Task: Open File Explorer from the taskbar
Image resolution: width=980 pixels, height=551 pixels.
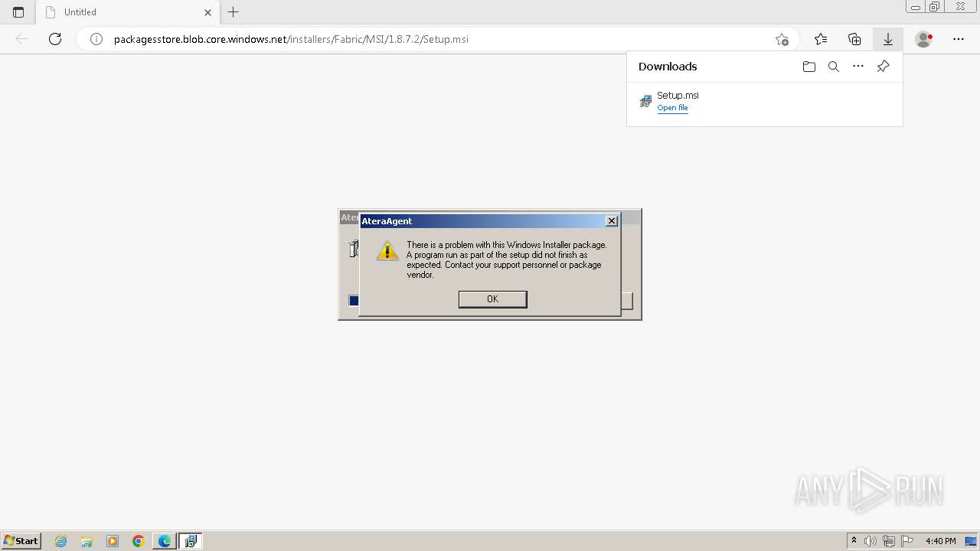Action: (x=87, y=541)
